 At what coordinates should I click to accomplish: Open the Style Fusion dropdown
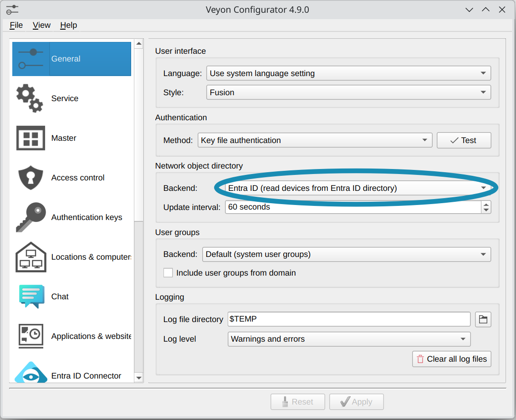click(x=348, y=92)
